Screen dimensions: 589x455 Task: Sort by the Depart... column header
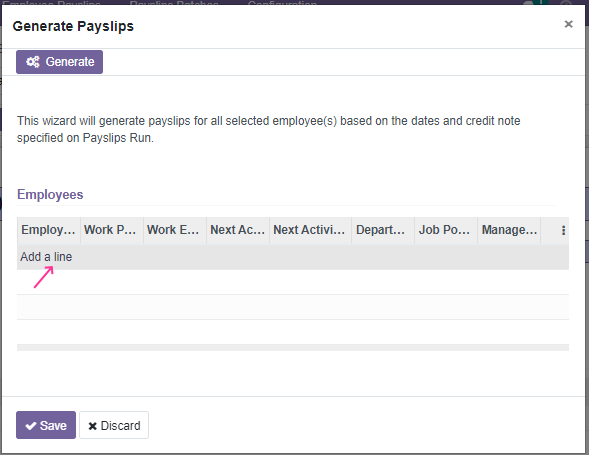coord(383,230)
